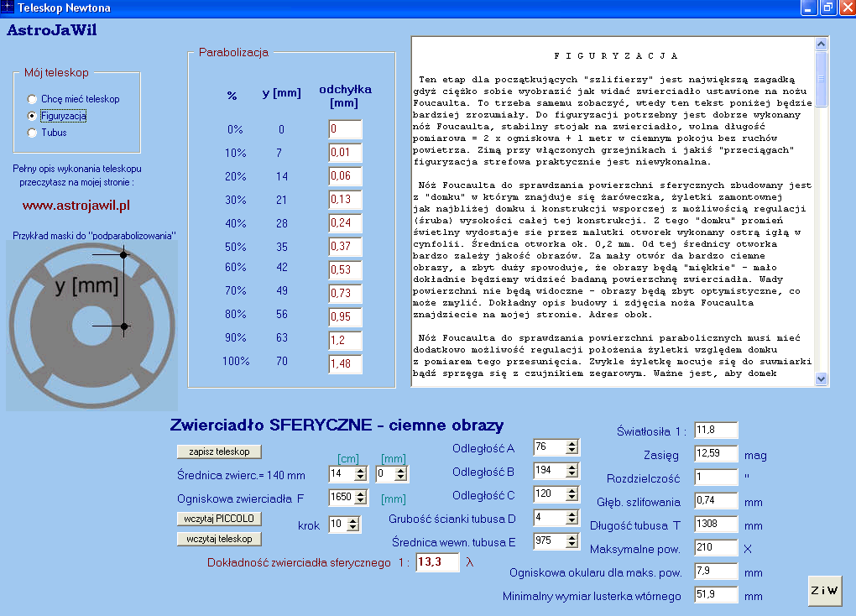The width and height of the screenshot is (856, 616).
Task: Click the Rozdzielczość field showing 1
Action: tap(716, 478)
